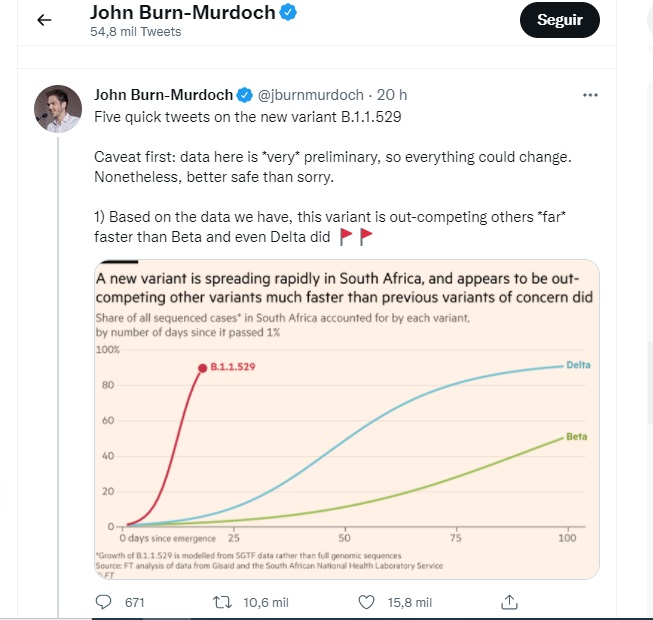Click the 10,6 mil retweets count
The image size is (653, 620).
[267, 602]
